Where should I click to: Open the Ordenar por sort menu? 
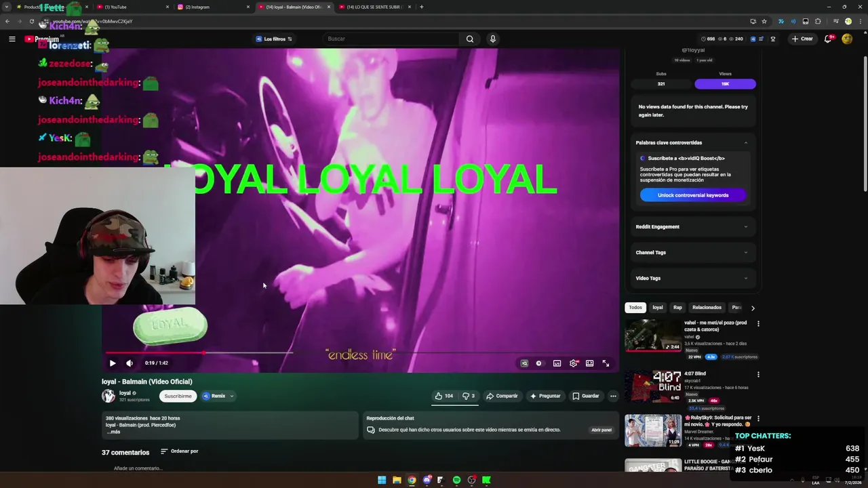180,451
